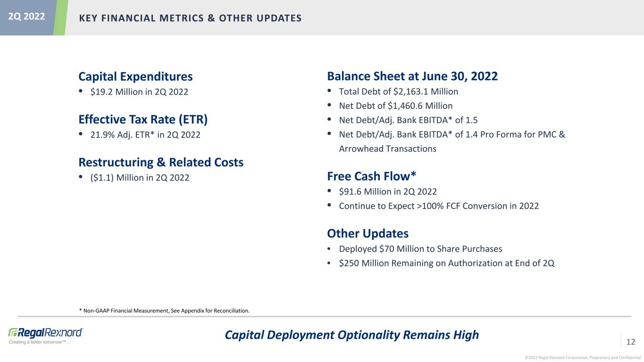This screenshot has height=362, width=644.
Task: Select the Total Debt of $2,163.1 Million line
Action: pyautogui.click(x=398, y=91)
